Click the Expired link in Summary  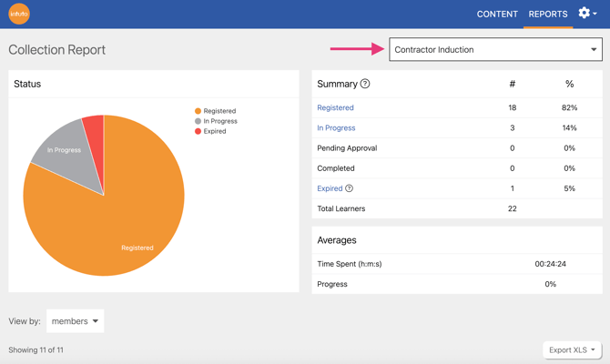point(329,188)
